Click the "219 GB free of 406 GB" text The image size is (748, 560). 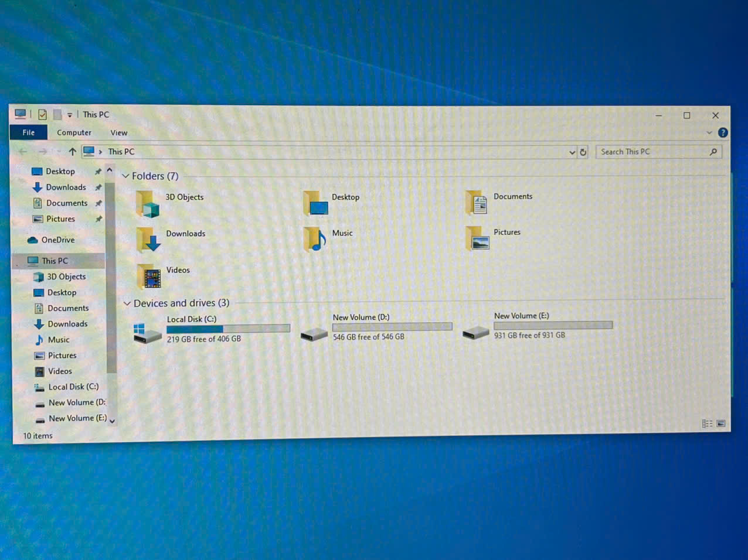coord(204,339)
